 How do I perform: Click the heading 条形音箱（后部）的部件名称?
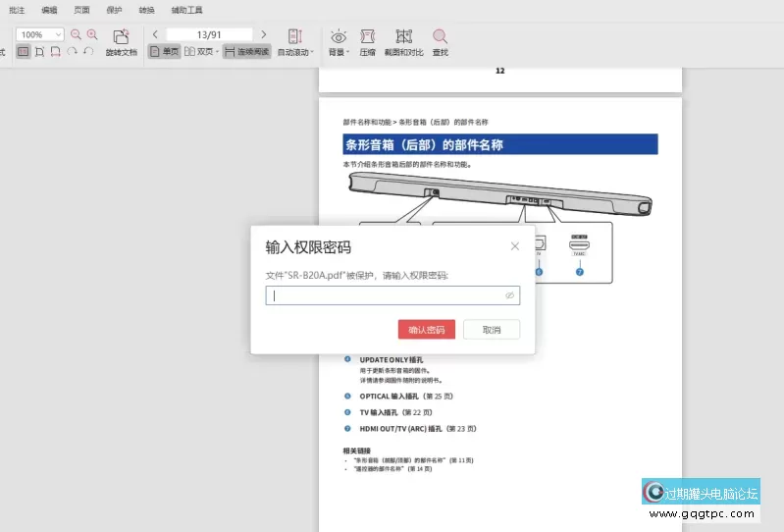click(424, 144)
